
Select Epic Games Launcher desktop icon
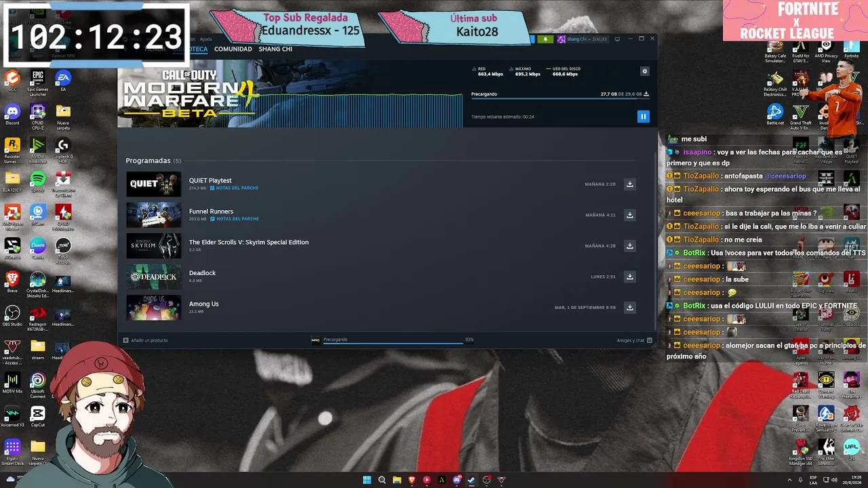tap(38, 83)
